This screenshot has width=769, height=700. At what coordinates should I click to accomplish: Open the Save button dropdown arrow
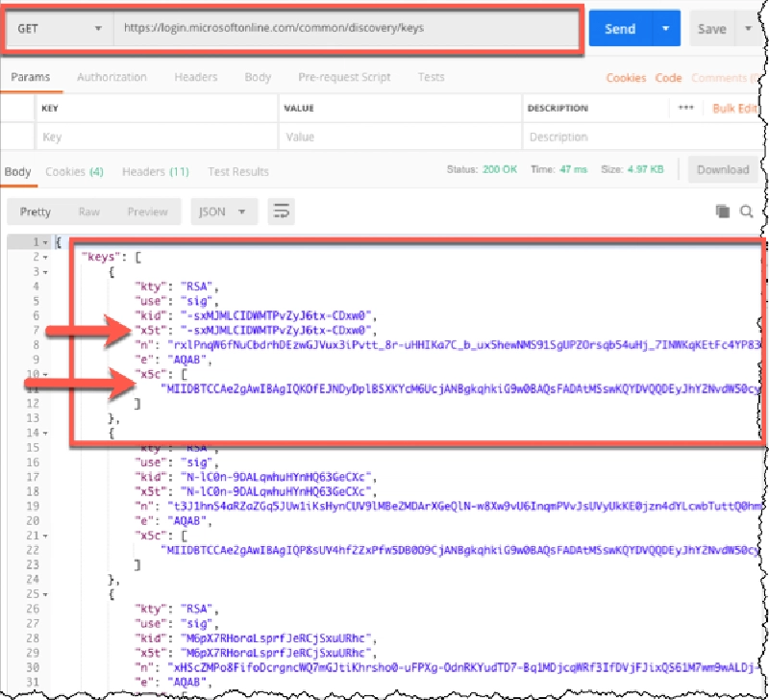click(x=749, y=28)
